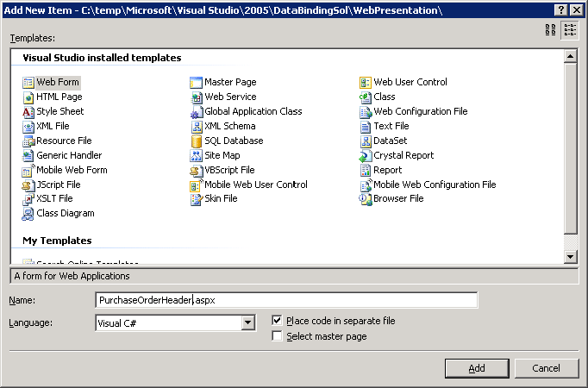588x388 pixels.
Task: Click the 'Skin File' label text
Action: 221,198
